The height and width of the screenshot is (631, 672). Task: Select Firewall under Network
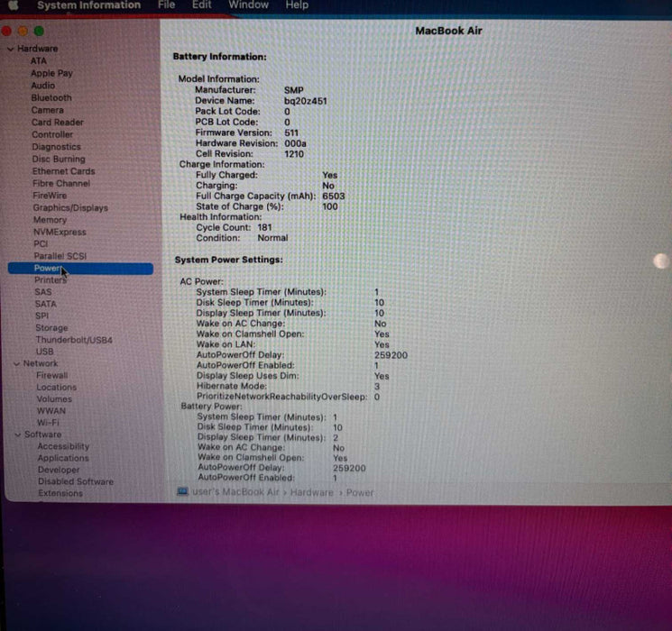51,375
